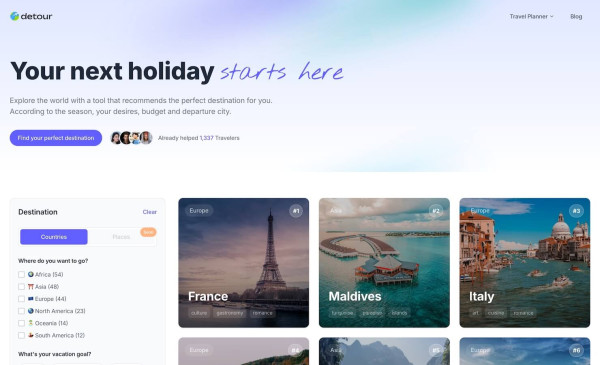The image size is (600, 365).
Task: Click the #1 rank badge on France card
Action: pyautogui.click(x=296, y=211)
